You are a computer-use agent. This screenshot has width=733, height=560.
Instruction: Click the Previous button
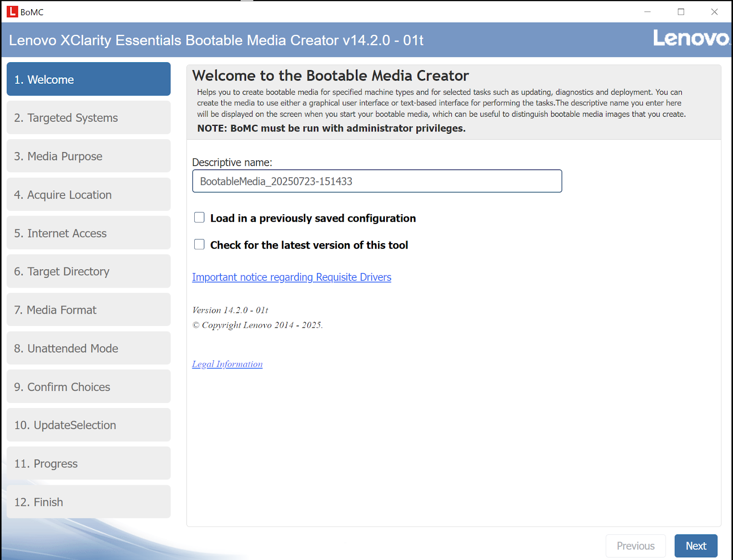click(635, 546)
